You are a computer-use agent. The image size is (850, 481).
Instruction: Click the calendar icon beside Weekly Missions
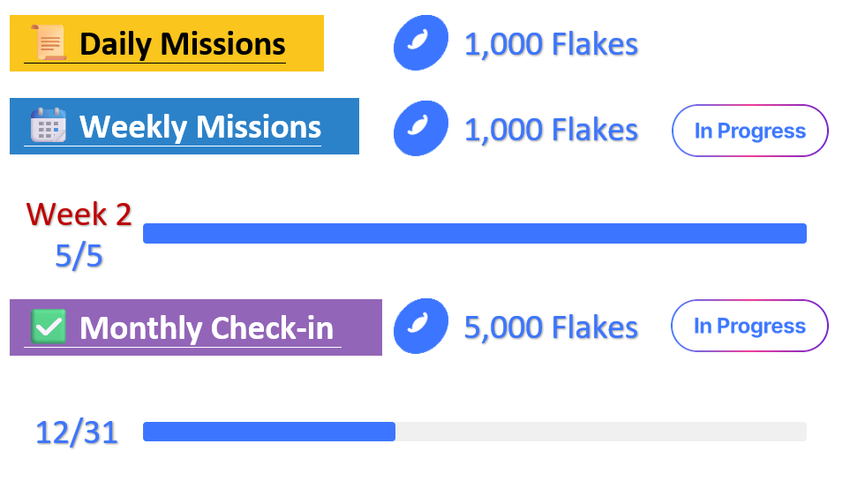(x=48, y=126)
